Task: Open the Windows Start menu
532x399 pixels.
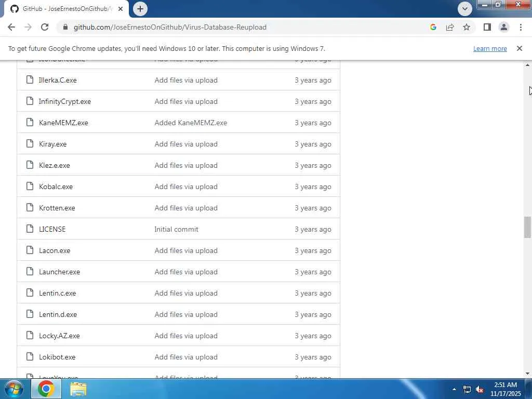Action: click(x=14, y=389)
